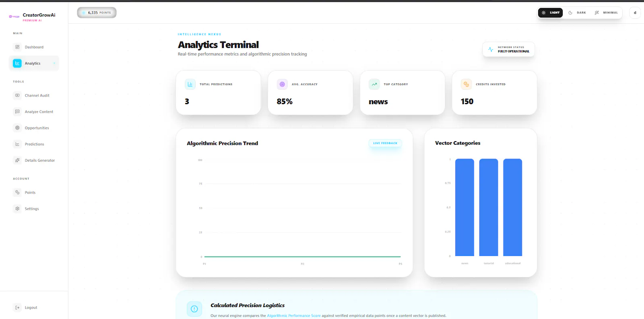Viewport: 644px width, 319px height.
Task: Click the Channel Audit icon
Action: pyautogui.click(x=17, y=95)
